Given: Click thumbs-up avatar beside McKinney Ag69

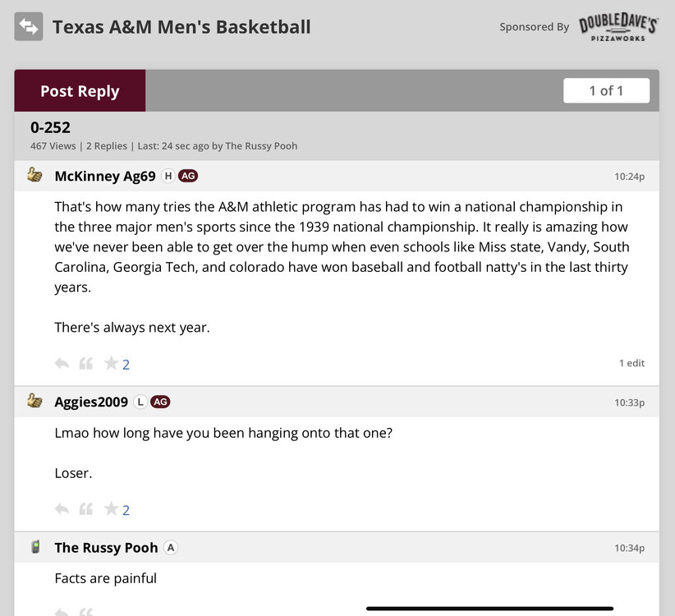Looking at the screenshot, I should 34,175.
